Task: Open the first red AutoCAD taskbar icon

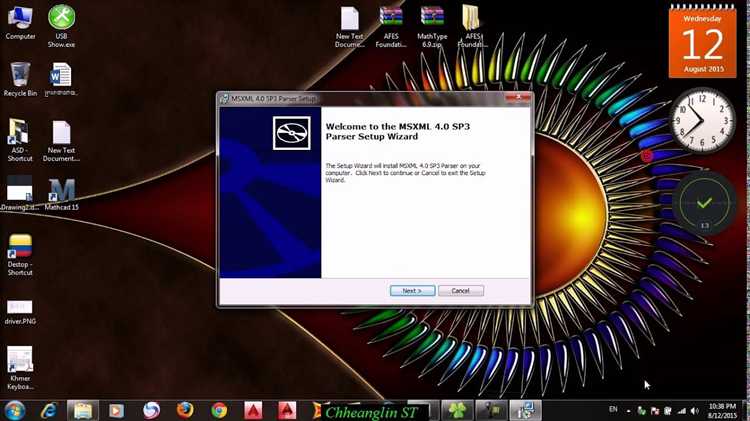Action: click(x=253, y=410)
